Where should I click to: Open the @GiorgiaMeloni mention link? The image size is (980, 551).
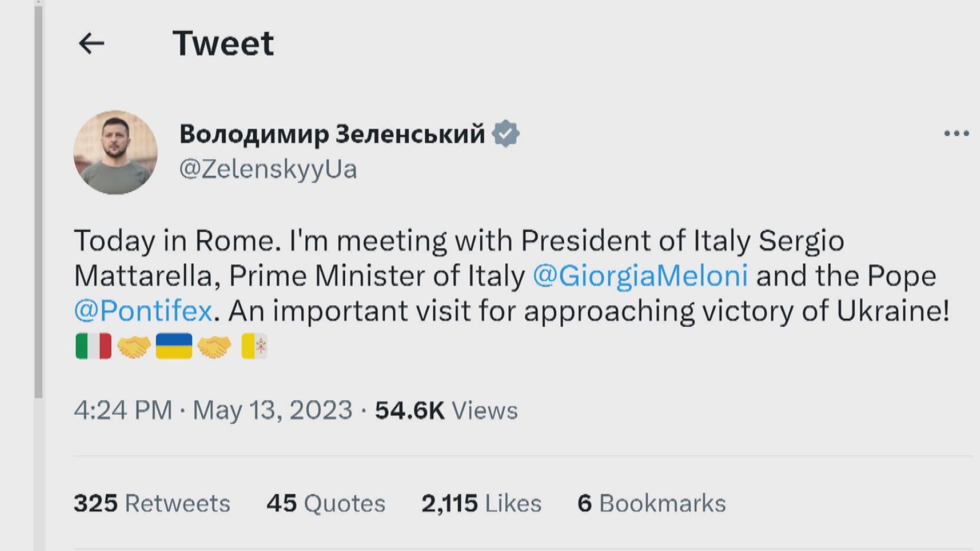point(640,276)
